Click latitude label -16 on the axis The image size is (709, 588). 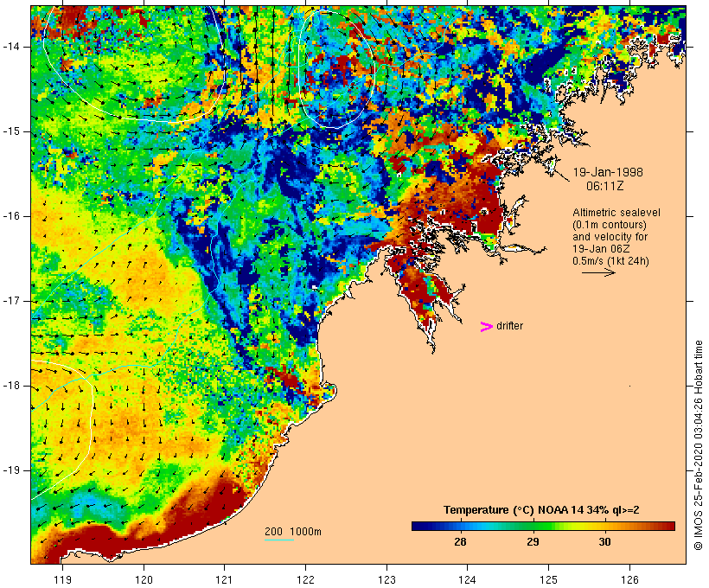pos(10,216)
